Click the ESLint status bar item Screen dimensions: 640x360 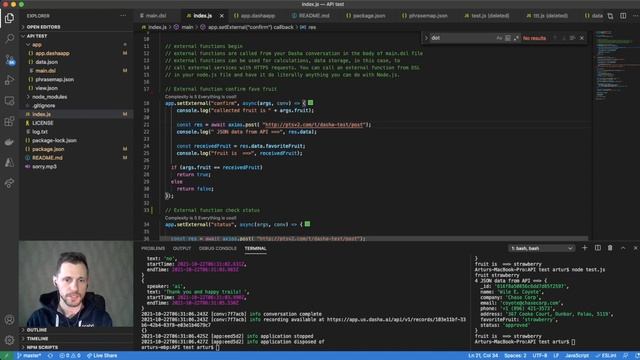(606, 356)
